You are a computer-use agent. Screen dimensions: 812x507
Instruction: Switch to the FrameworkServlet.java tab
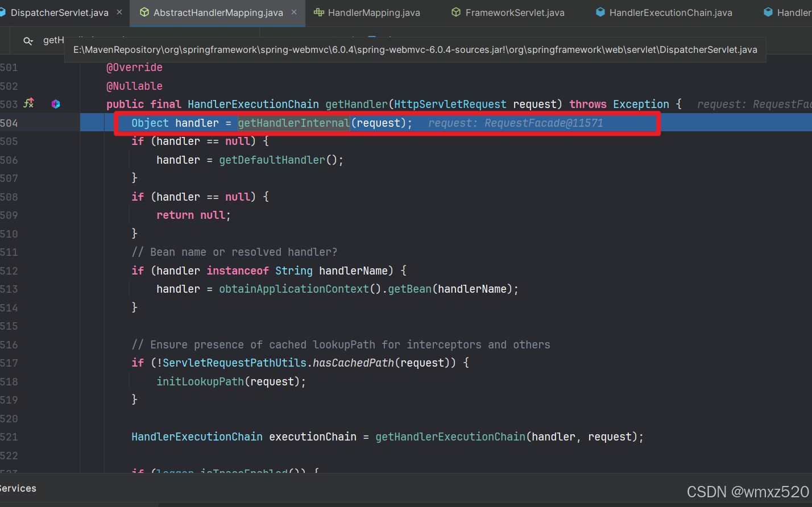pyautogui.click(x=515, y=13)
